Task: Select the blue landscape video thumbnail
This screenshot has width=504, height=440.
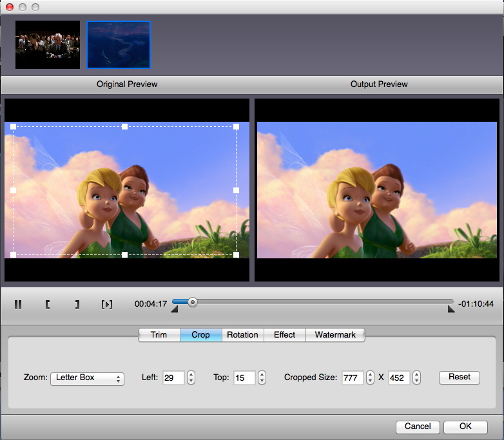Action: (119, 44)
